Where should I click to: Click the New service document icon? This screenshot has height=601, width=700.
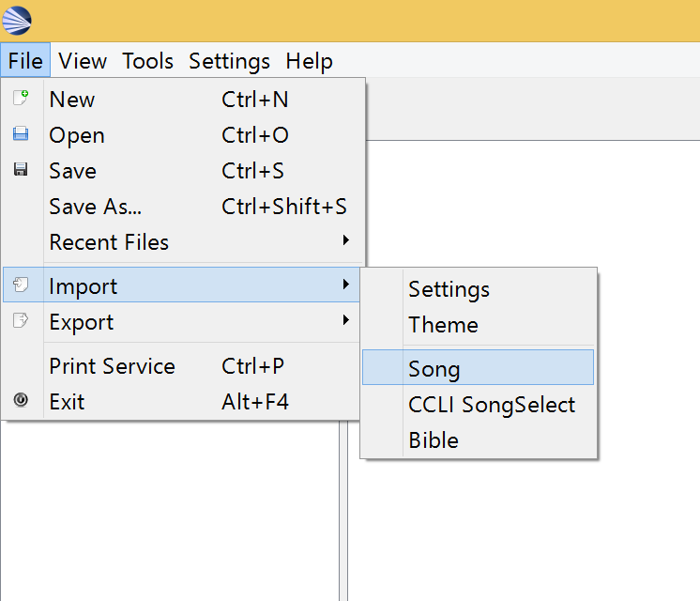click(x=21, y=97)
